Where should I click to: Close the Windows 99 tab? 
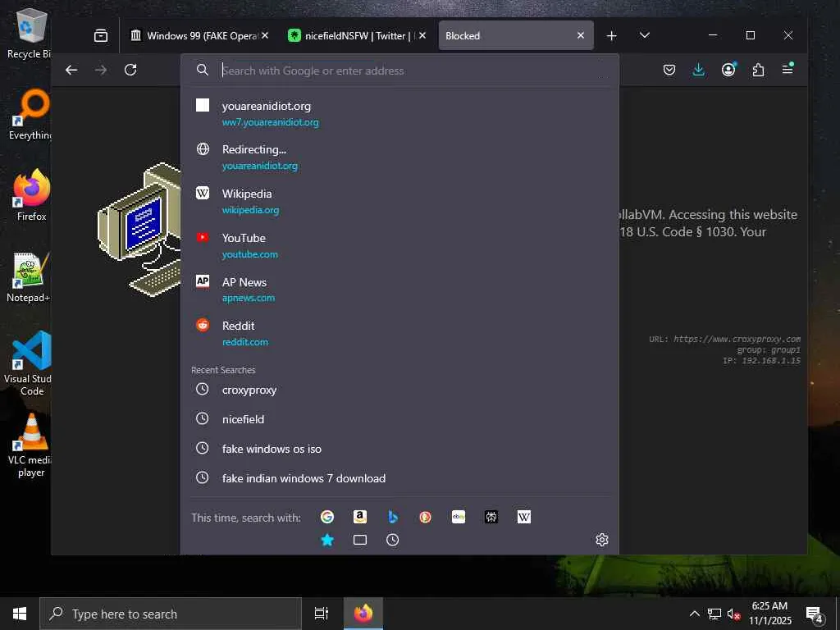[x=265, y=36]
